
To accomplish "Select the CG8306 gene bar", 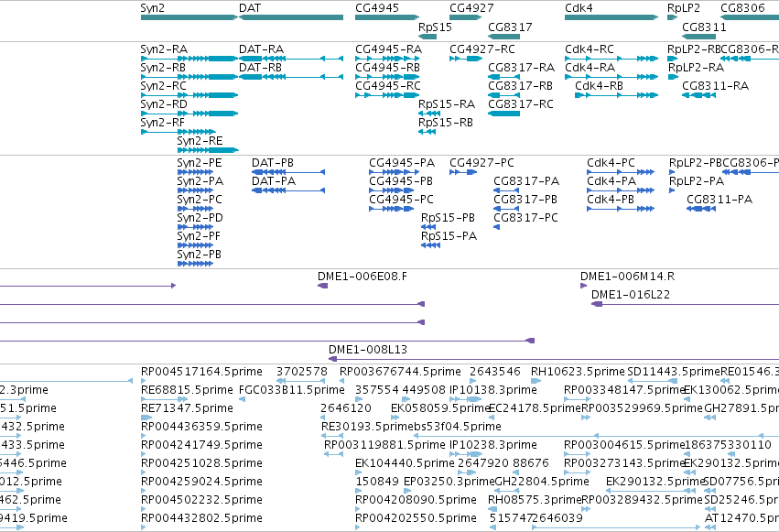I will click(750, 17).
